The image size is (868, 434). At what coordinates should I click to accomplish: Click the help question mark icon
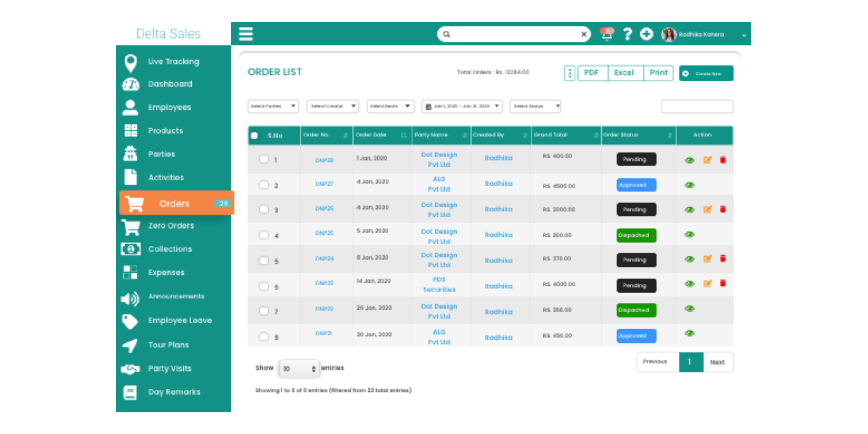pyautogui.click(x=627, y=34)
